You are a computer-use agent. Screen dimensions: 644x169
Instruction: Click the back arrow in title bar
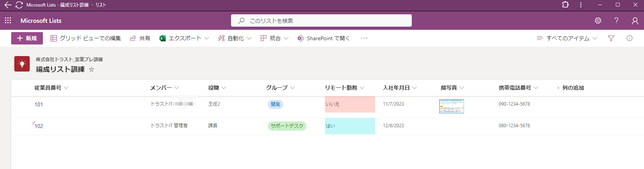(x=8, y=5)
